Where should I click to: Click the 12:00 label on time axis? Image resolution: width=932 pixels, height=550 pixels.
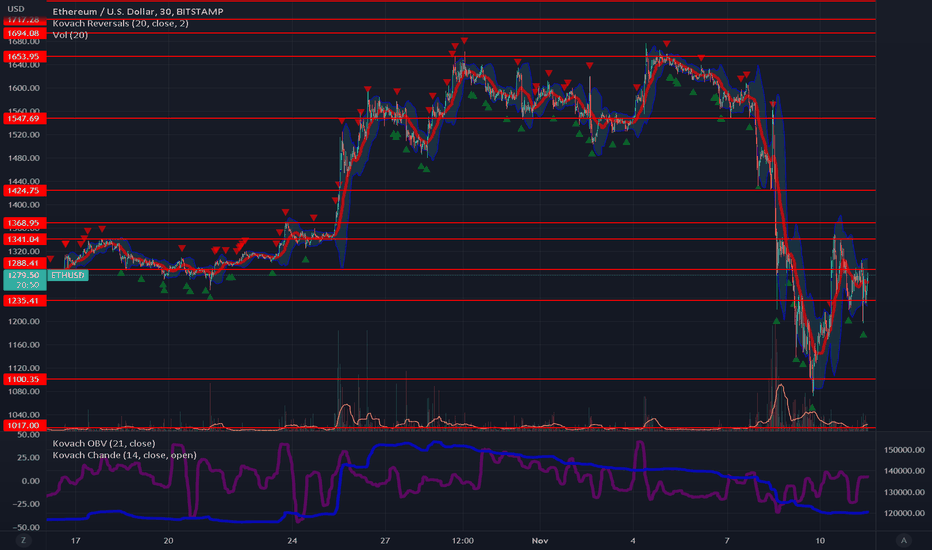click(462, 540)
